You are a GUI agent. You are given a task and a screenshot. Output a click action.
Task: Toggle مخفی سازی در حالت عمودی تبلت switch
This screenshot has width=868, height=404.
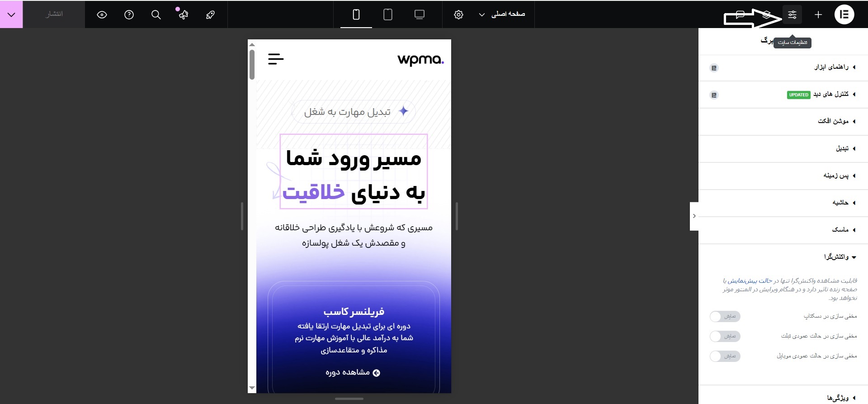point(725,336)
